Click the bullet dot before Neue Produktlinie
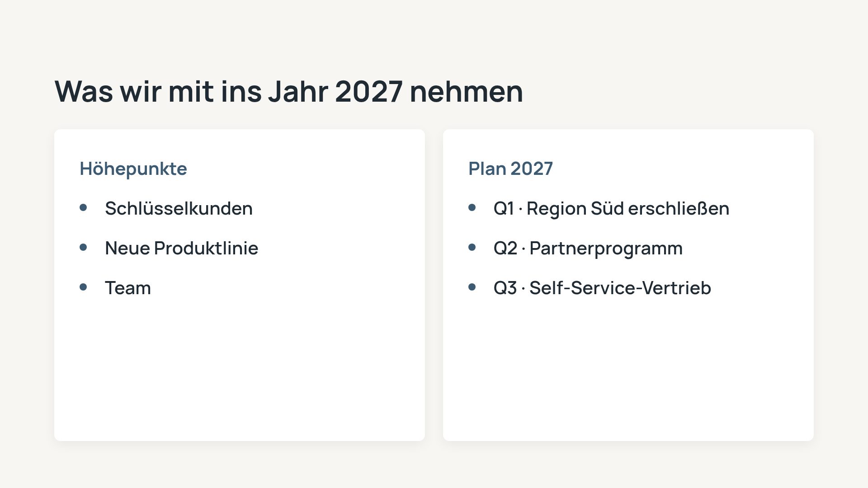Screen dimensions: 868x488 (83, 247)
